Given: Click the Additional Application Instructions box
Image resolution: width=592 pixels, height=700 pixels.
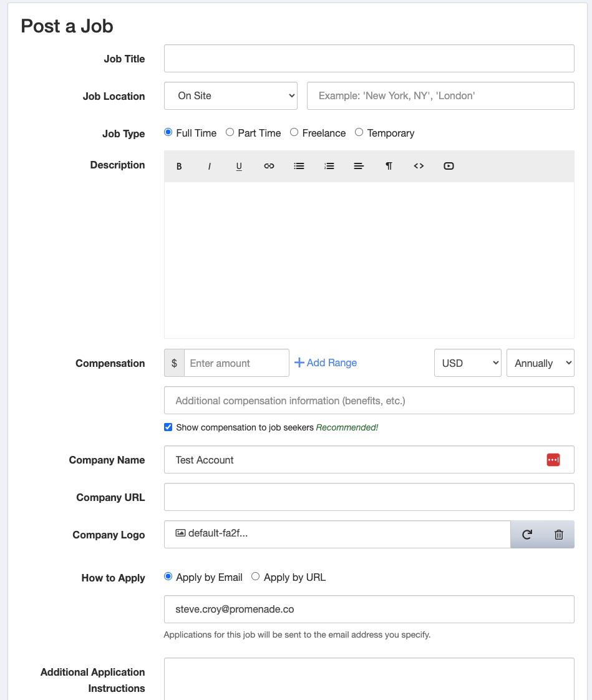Looking at the screenshot, I should 369,679.
